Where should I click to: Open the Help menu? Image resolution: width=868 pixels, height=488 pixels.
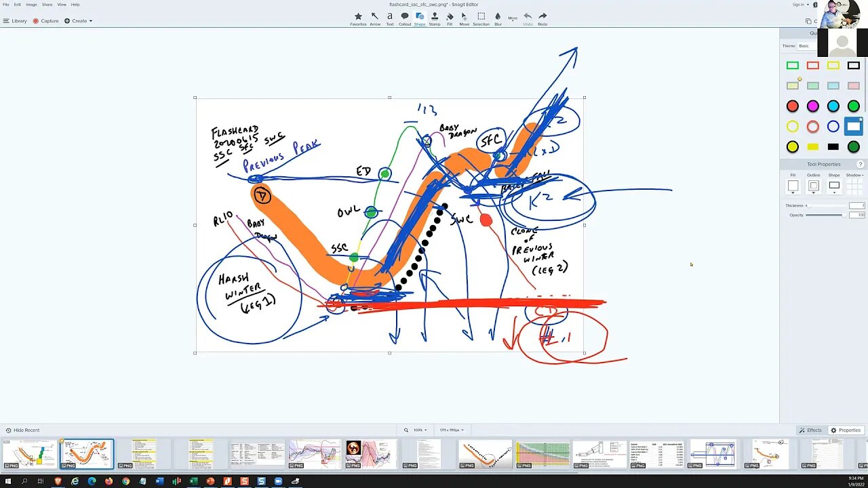point(75,5)
